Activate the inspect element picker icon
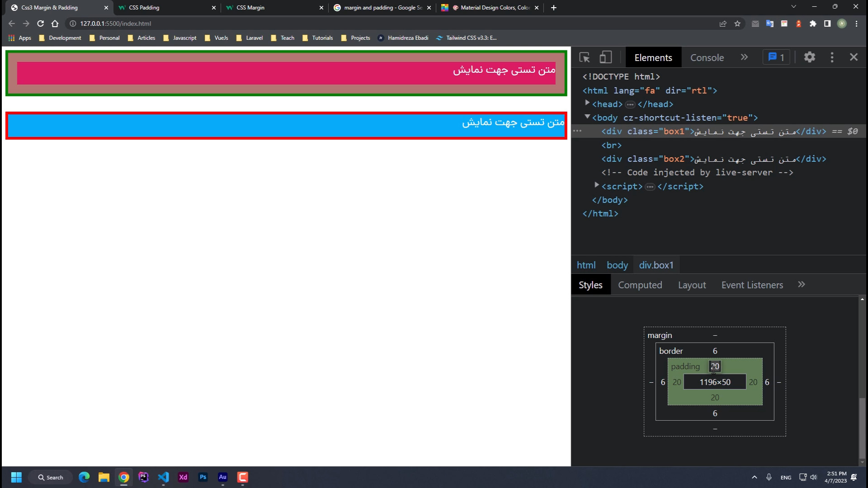This screenshot has width=868, height=488. [x=584, y=57]
